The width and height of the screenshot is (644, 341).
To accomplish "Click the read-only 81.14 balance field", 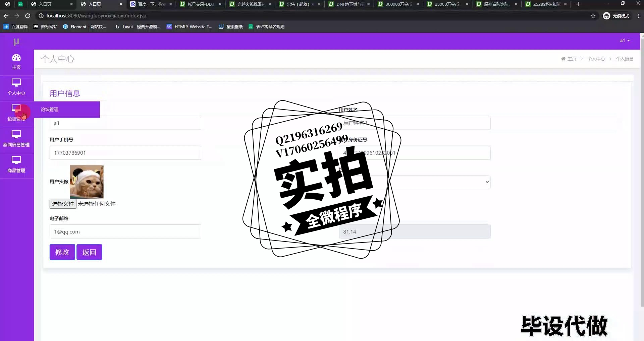I will (415, 231).
